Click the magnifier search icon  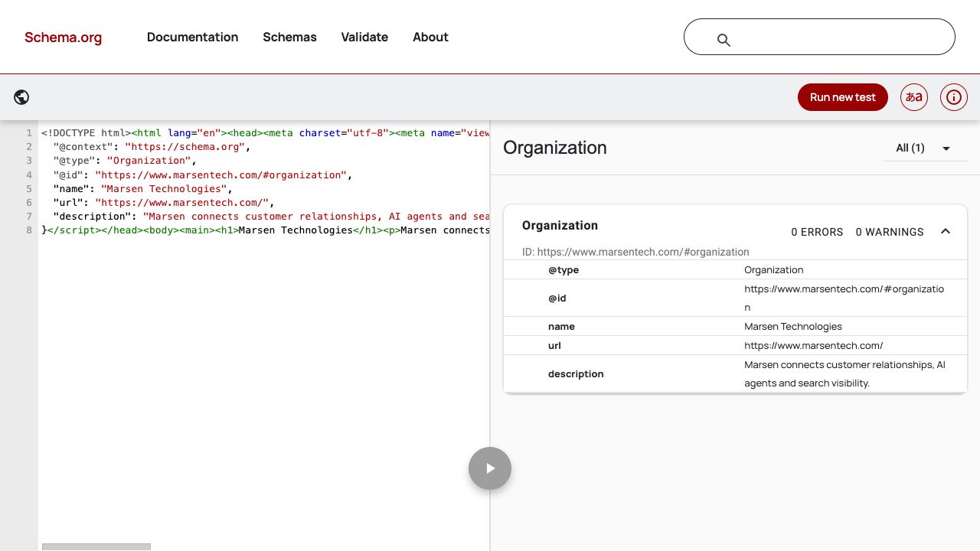coord(724,40)
